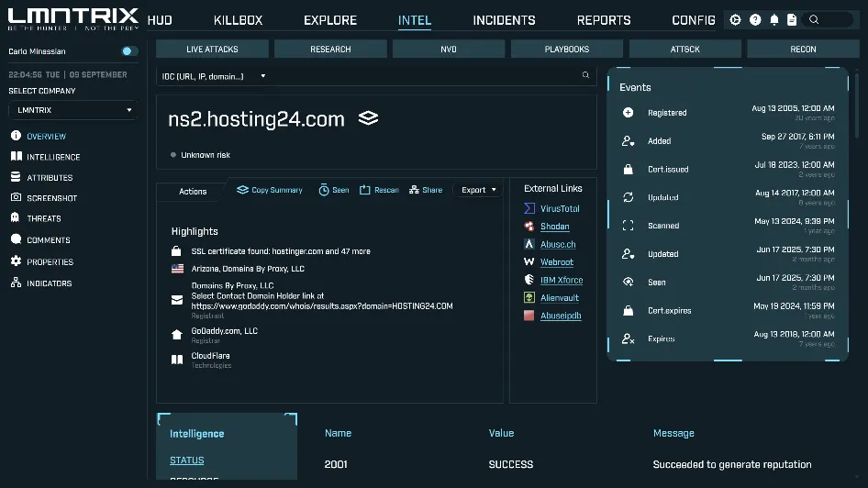Image resolution: width=868 pixels, height=488 pixels.
Task: Click the Screenshot camera icon in sidebar
Action: click(x=16, y=197)
